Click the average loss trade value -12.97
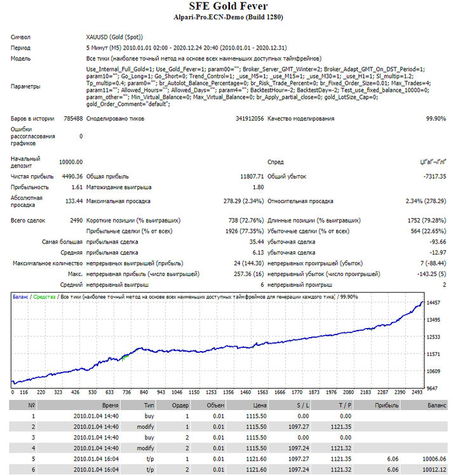 tap(438, 253)
